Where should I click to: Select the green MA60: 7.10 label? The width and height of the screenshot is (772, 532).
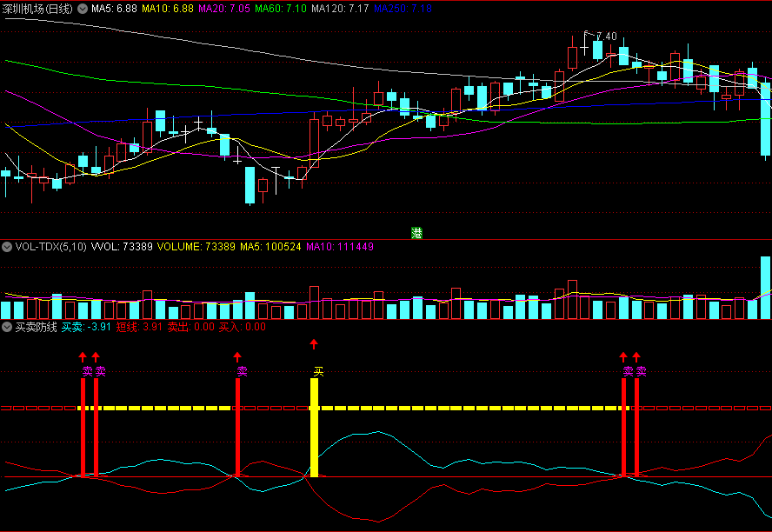click(282, 9)
